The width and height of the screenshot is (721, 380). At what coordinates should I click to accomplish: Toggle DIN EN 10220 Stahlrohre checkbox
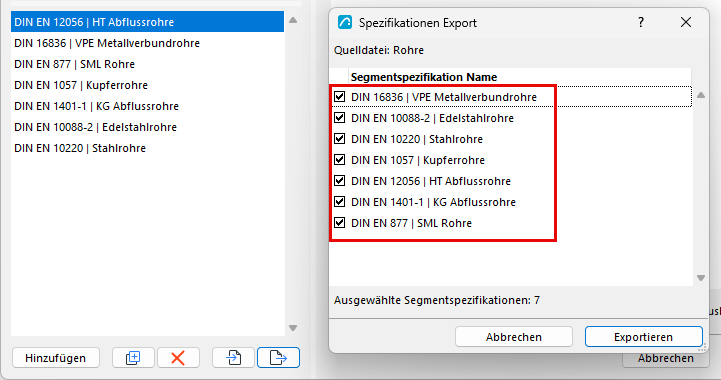pyautogui.click(x=339, y=139)
